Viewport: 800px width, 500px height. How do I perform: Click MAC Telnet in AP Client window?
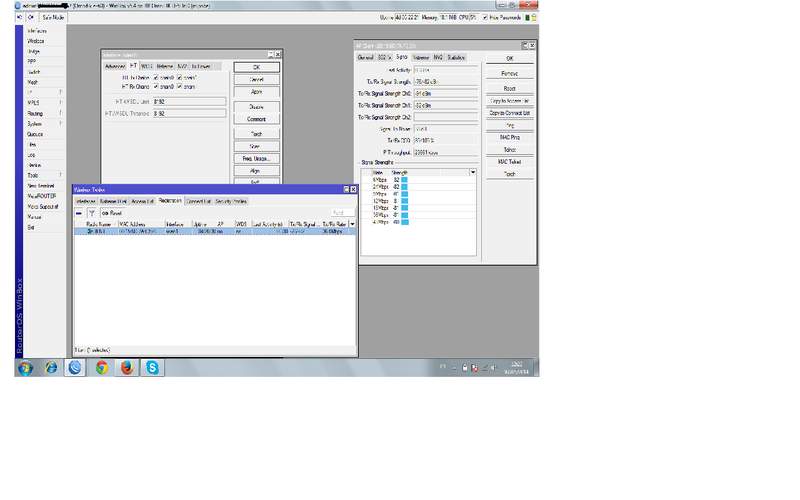click(x=509, y=162)
